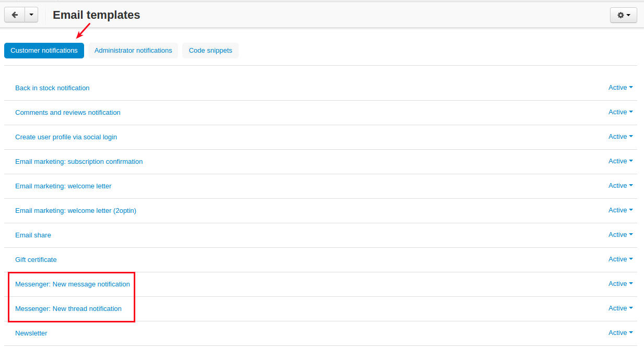Viewport: 644px width, 348px height.
Task: Open the Email share template
Action: tap(33, 235)
